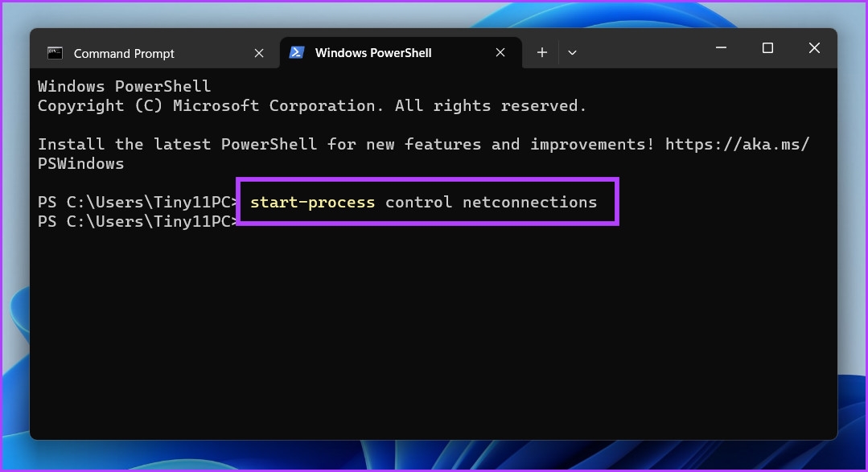Screen dimensions: 868x472
Task: Open a new tab with plus button
Action: pyautogui.click(x=542, y=52)
